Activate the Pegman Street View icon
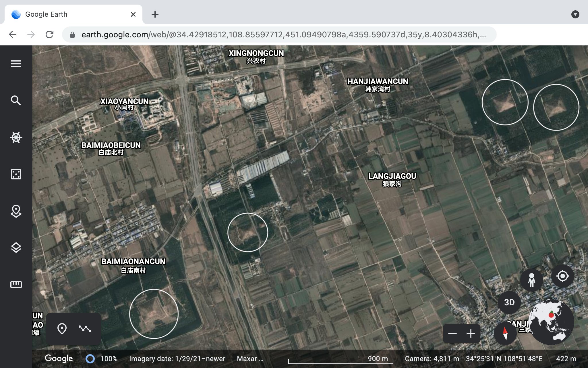Image resolution: width=588 pixels, height=368 pixels. tap(532, 280)
